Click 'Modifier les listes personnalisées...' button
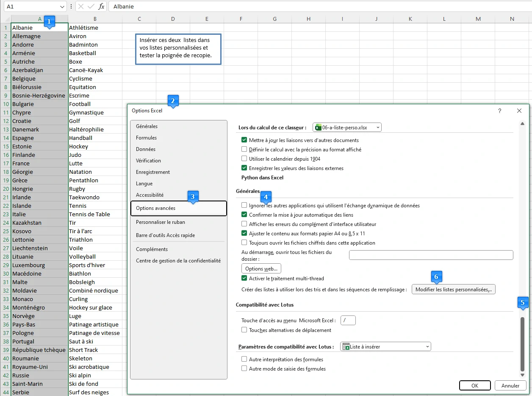 point(453,289)
